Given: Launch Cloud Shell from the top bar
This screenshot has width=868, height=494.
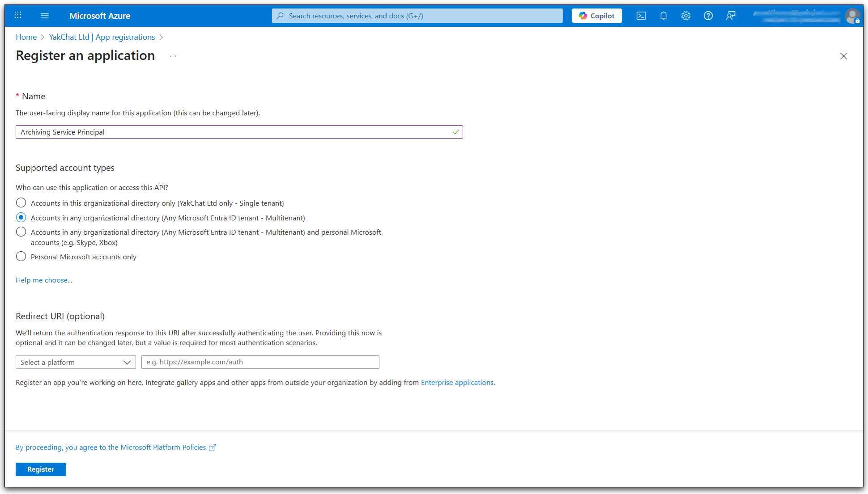Looking at the screenshot, I should [641, 16].
